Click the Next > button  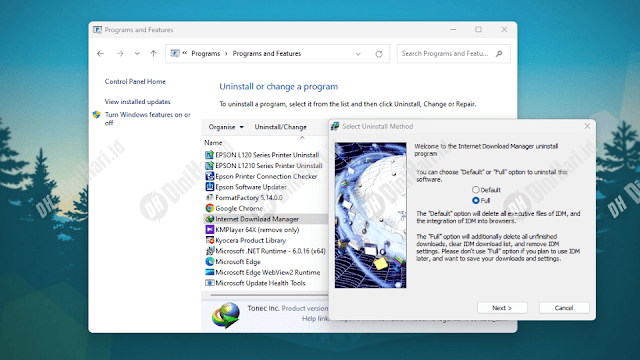click(x=502, y=308)
